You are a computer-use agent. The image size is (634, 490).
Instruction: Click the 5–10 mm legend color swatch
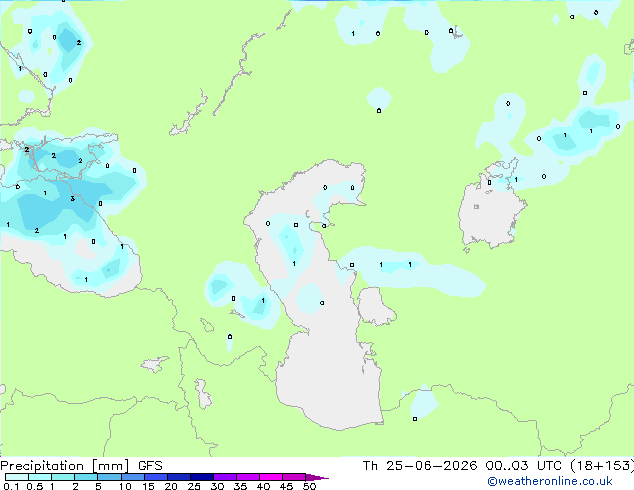click(109, 477)
